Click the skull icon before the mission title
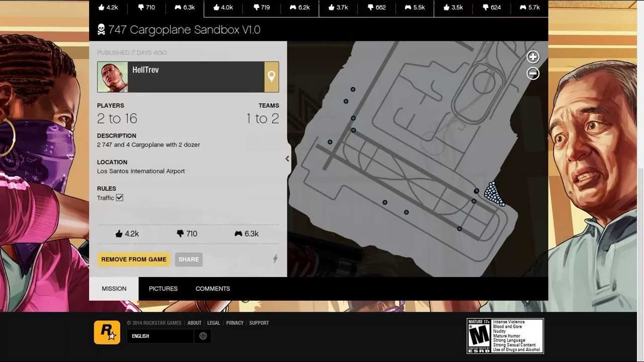Screen dimensions: 644x362 (x=101, y=30)
